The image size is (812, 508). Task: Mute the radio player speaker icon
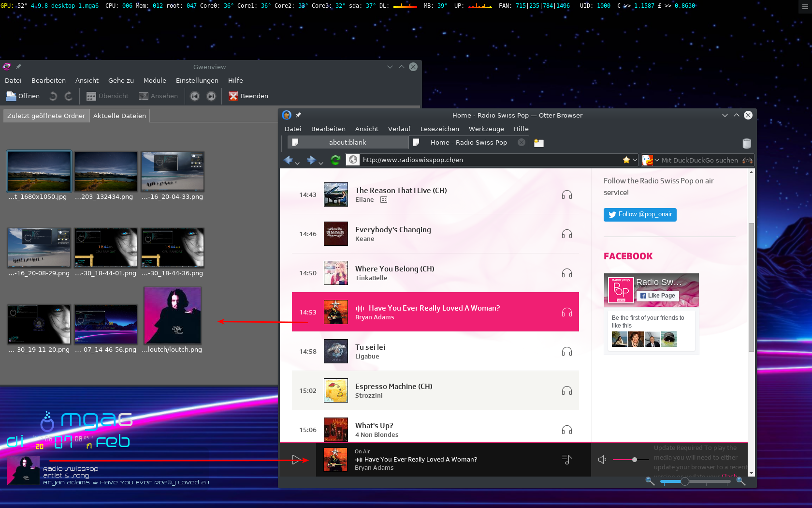(602, 460)
